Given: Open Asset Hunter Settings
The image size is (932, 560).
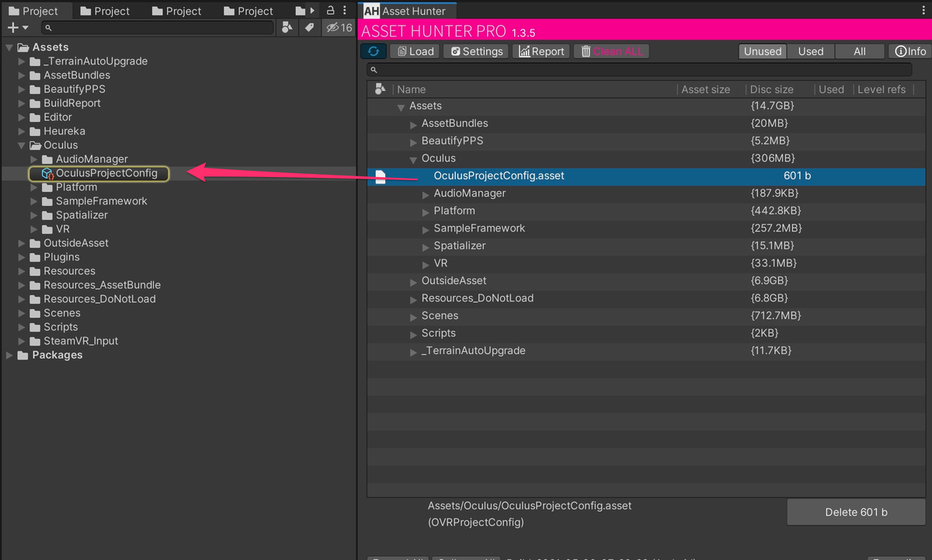Looking at the screenshot, I should pyautogui.click(x=477, y=51).
